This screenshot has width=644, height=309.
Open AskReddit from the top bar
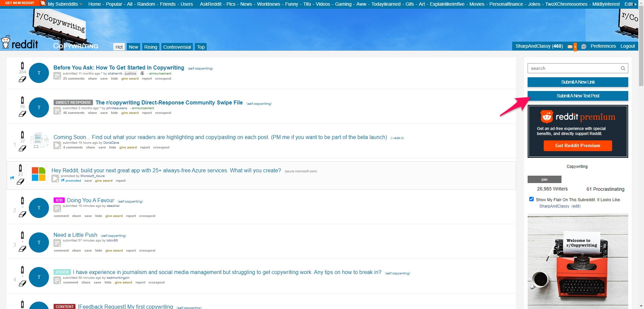coord(211,4)
